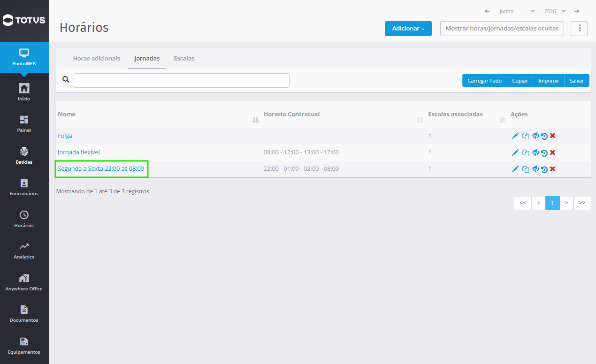This screenshot has height=364, width=596.
Task: Go to last page with >> button
Action: click(582, 203)
